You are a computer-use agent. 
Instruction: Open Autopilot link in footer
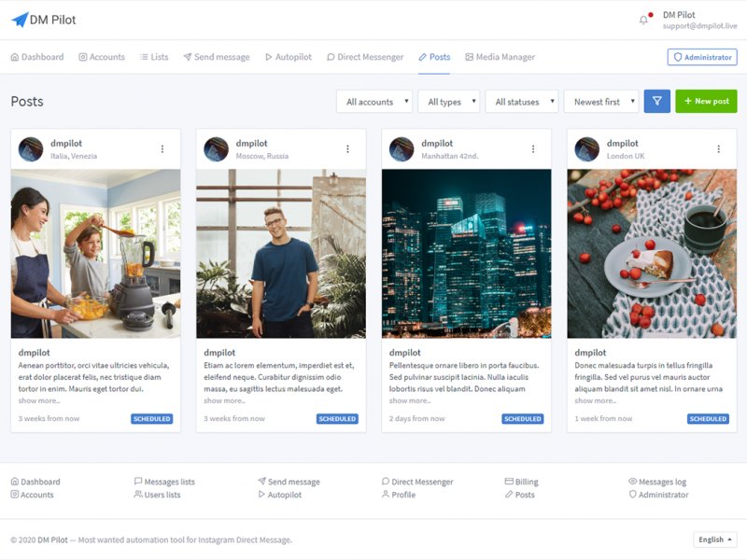279,495
